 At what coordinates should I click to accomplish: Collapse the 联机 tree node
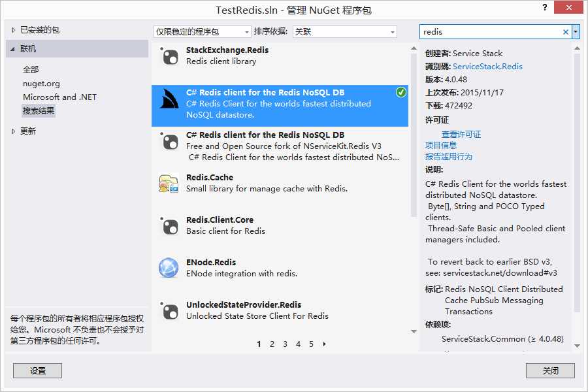13,49
